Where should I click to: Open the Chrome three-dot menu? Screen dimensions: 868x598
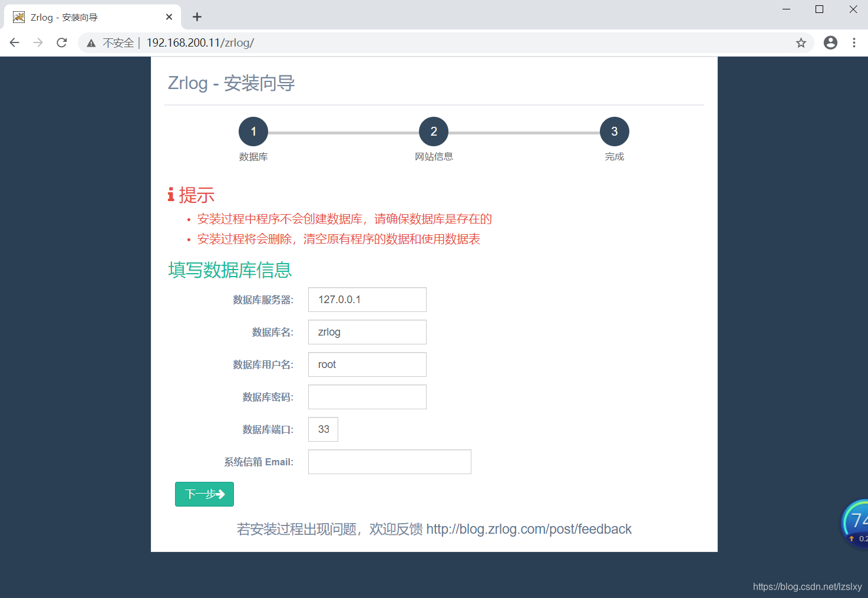tap(854, 42)
